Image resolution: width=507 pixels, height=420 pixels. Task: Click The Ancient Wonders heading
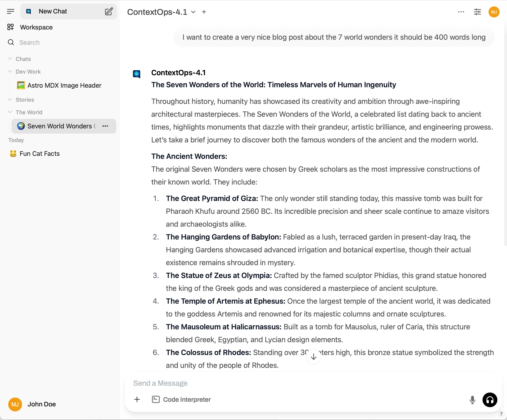(x=189, y=156)
